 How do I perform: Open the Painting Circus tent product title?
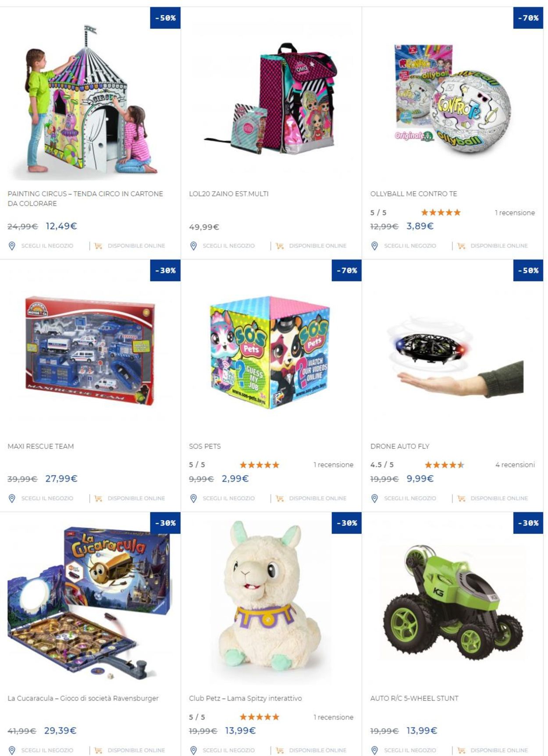[x=85, y=199]
